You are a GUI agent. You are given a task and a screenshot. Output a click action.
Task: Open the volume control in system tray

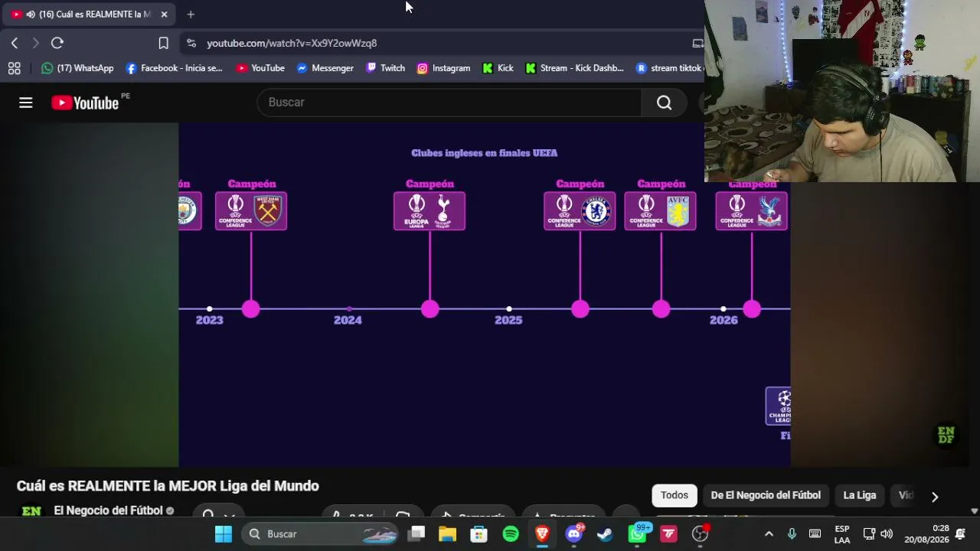pos(887,534)
